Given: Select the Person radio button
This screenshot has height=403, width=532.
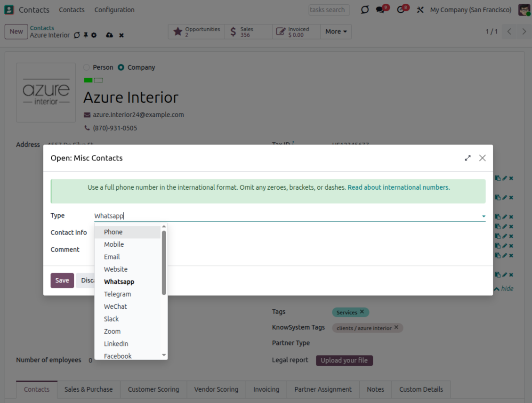Looking at the screenshot, I should [x=87, y=67].
